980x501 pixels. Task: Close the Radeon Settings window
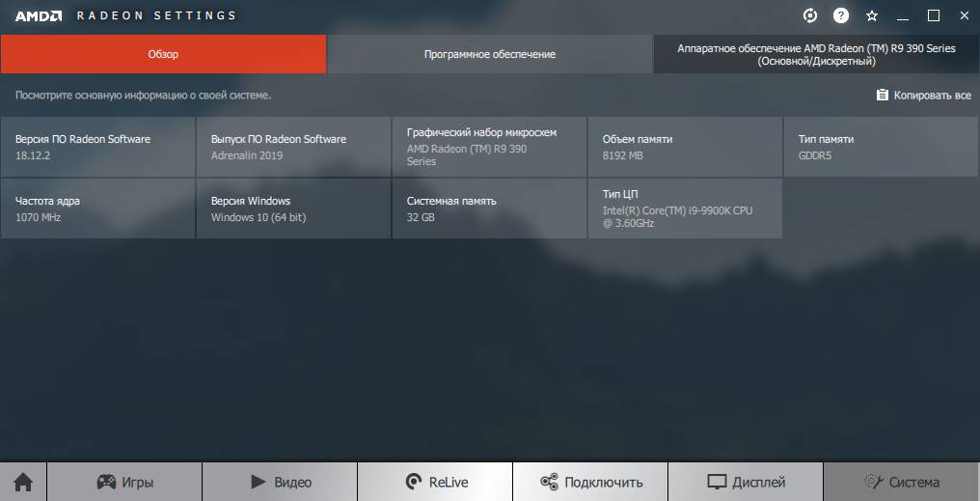(964, 16)
